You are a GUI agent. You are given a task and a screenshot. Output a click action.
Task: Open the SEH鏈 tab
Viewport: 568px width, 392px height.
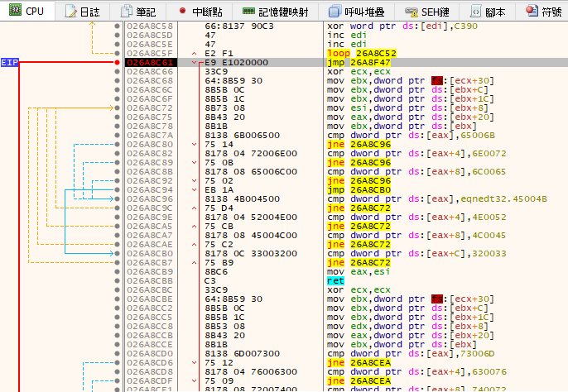pos(426,12)
